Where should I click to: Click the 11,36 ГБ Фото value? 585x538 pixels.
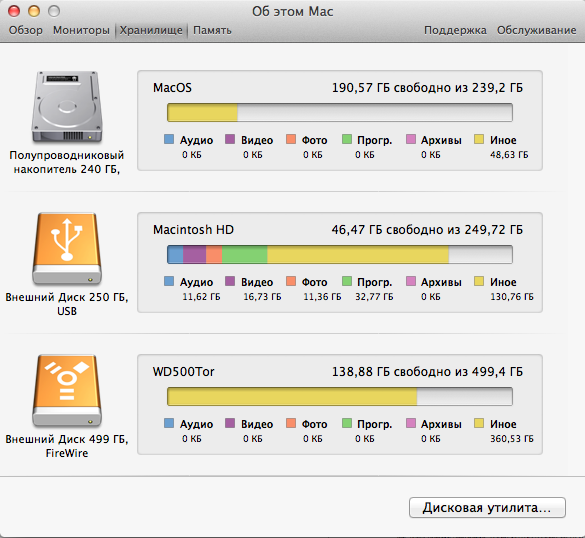click(x=322, y=297)
